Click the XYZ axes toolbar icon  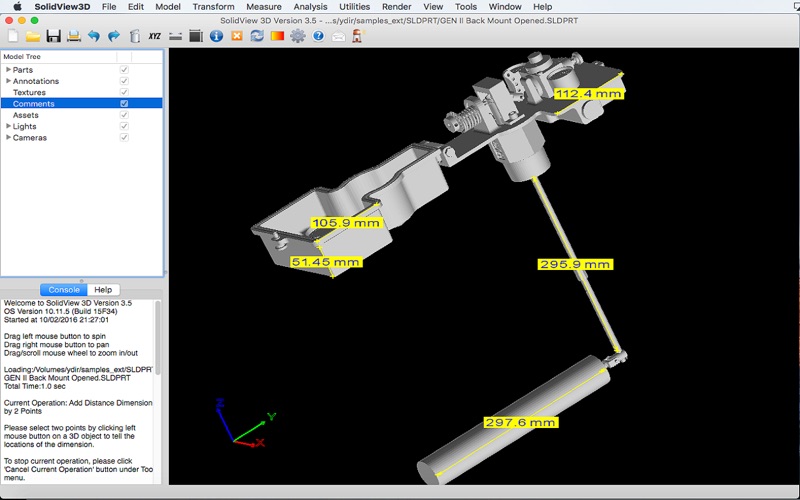coord(154,36)
